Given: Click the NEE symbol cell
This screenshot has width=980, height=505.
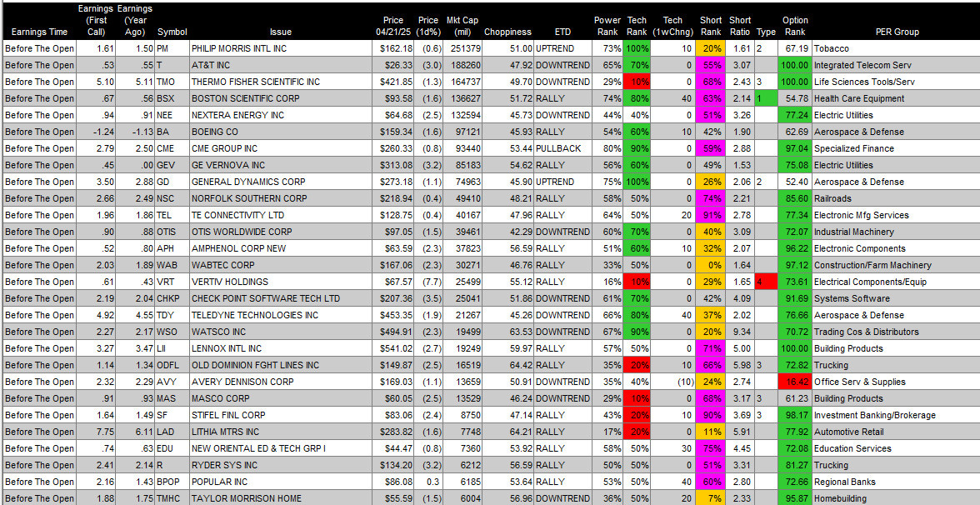Looking at the screenshot, I should click(172, 115).
